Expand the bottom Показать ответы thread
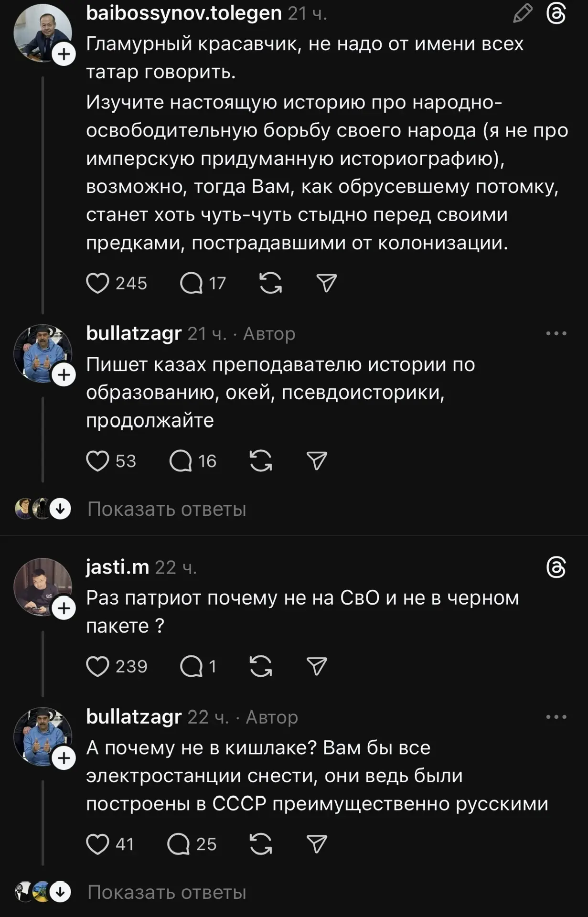The width and height of the screenshot is (588, 917). (x=61, y=892)
